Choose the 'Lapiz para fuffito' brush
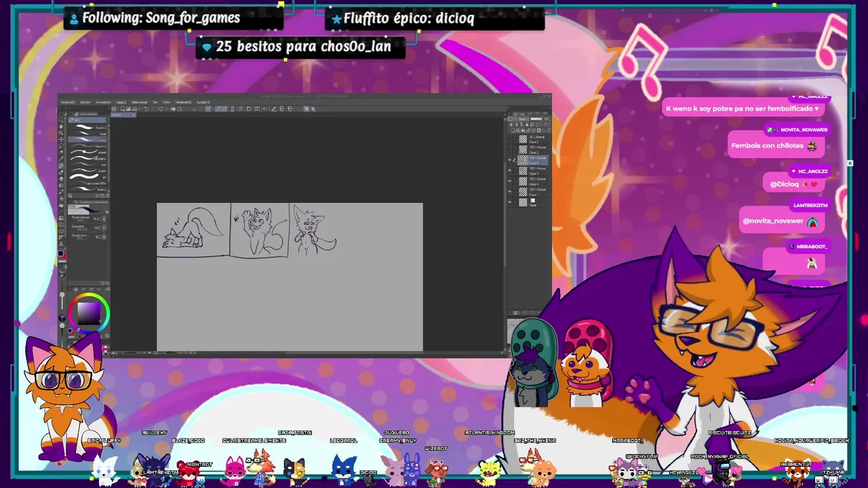 [87, 183]
